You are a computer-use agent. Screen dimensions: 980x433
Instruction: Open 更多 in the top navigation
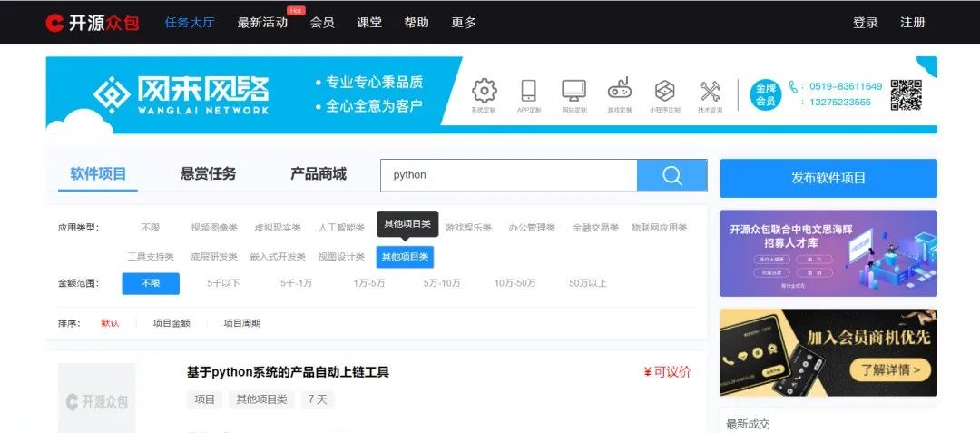pos(464,23)
